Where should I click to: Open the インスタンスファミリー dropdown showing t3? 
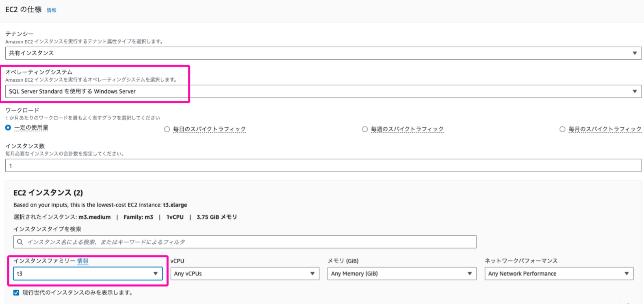88,274
